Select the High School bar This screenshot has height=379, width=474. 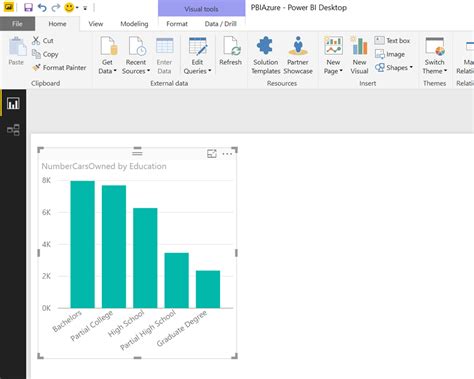pos(145,258)
